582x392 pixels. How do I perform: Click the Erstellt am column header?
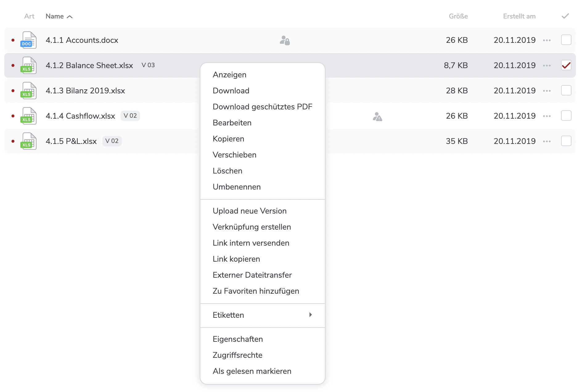(519, 16)
